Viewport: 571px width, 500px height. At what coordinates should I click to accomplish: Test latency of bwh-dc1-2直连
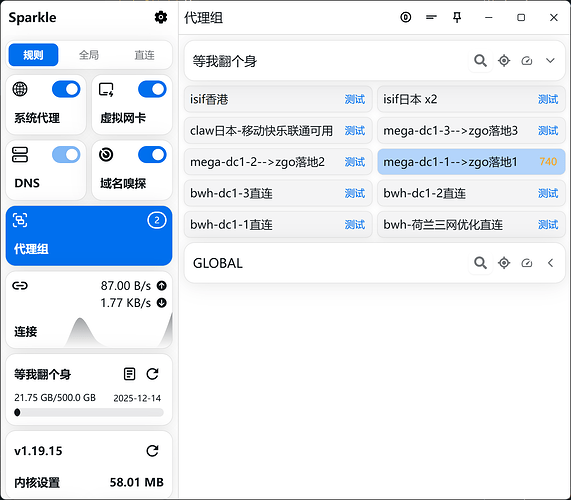(x=548, y=193)
